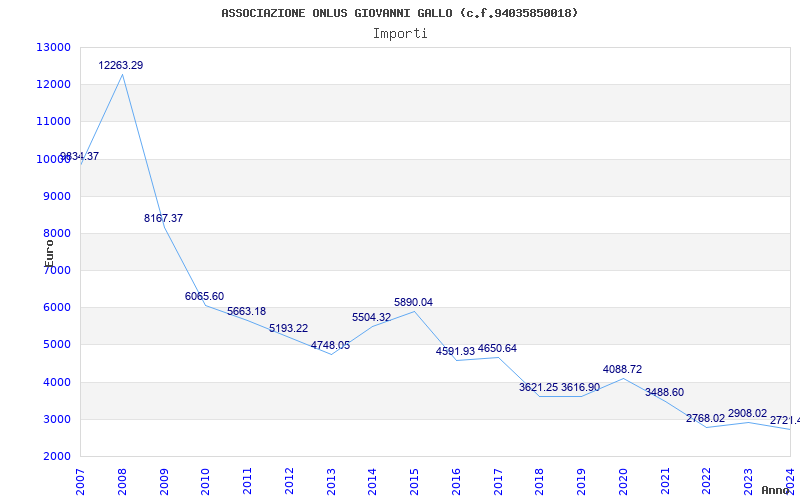This screenshot has width=800, height=500.
Task: Click the 5000 y-axis tick label
Action: click(x=56, y=345)
